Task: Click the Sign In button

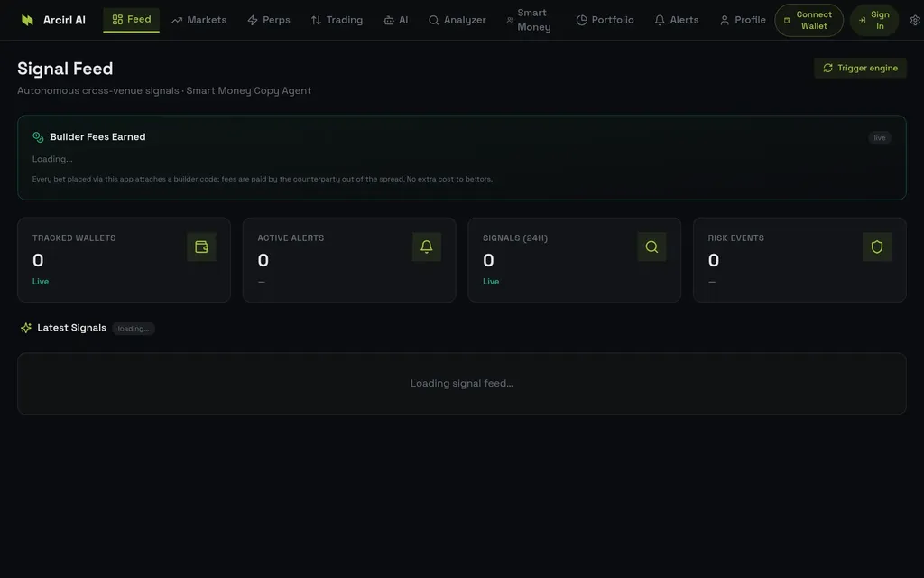Action: click(x=873, y=20)
